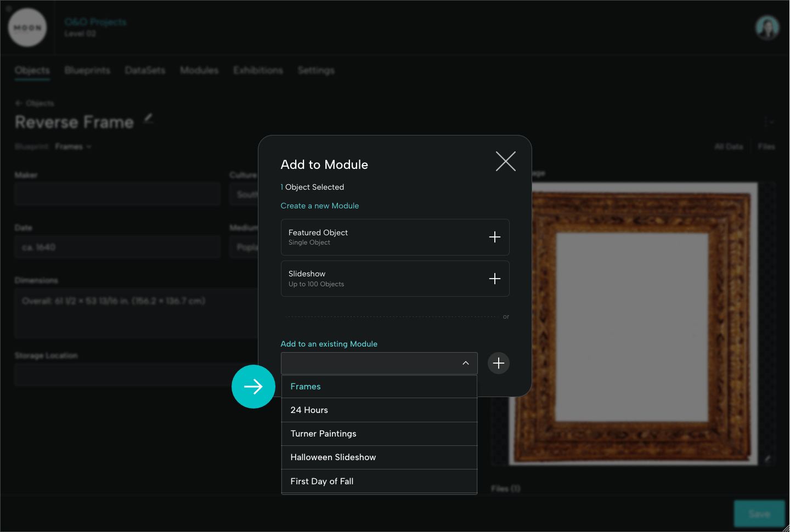Click inside the Date input field
Image resolution: width=790 pixels, height=532 pixels.
117,247
